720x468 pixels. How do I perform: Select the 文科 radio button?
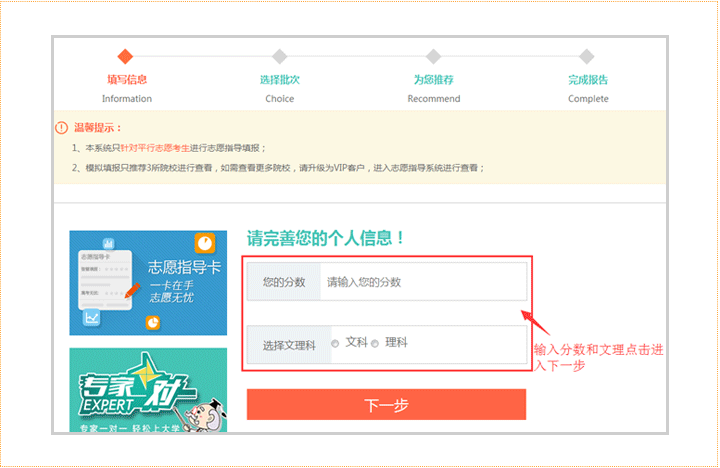335,344
